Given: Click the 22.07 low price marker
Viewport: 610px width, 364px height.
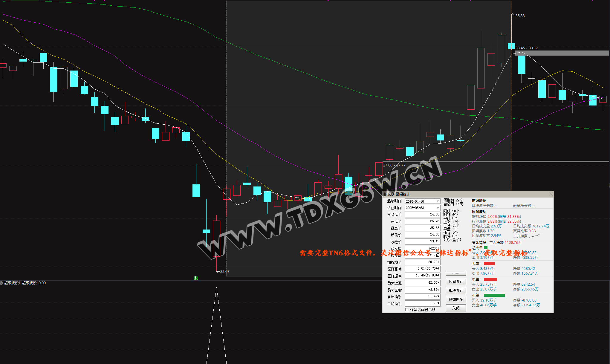Looking at the screenshot, I should [224, 271].
